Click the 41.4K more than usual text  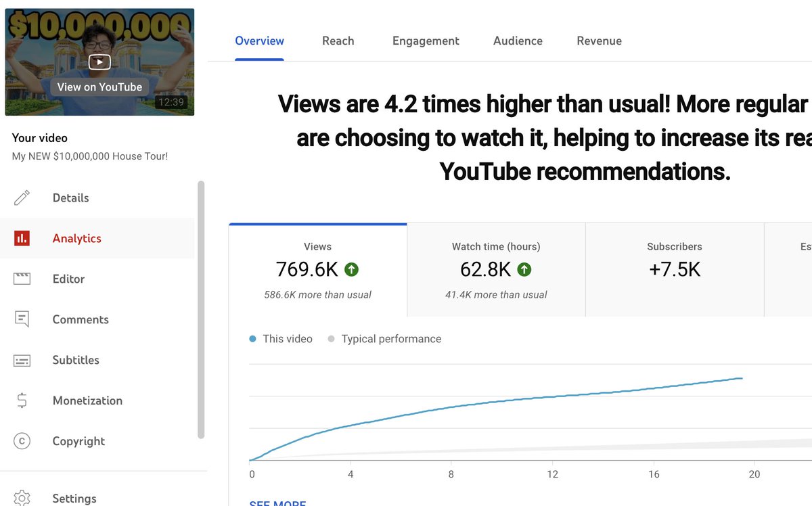(x=496, y=295)
